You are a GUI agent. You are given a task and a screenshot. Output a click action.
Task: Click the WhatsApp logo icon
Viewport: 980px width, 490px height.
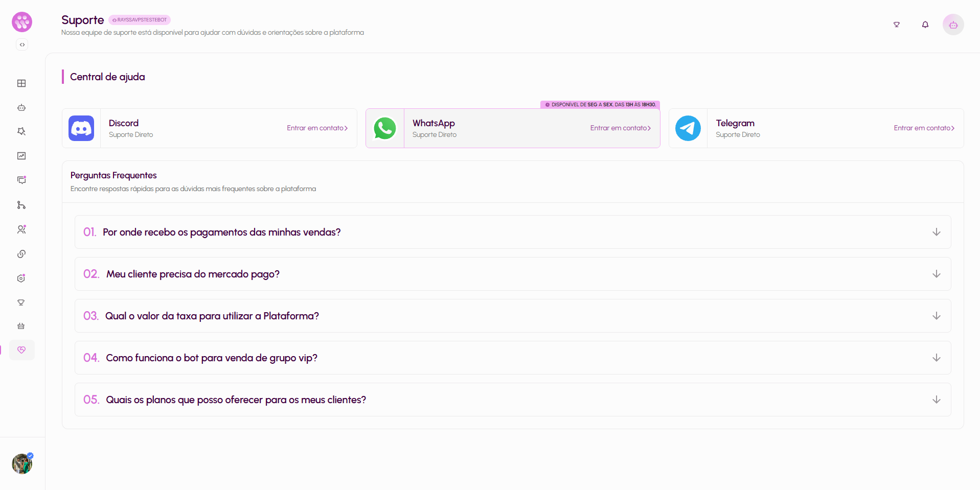point(385,128)
